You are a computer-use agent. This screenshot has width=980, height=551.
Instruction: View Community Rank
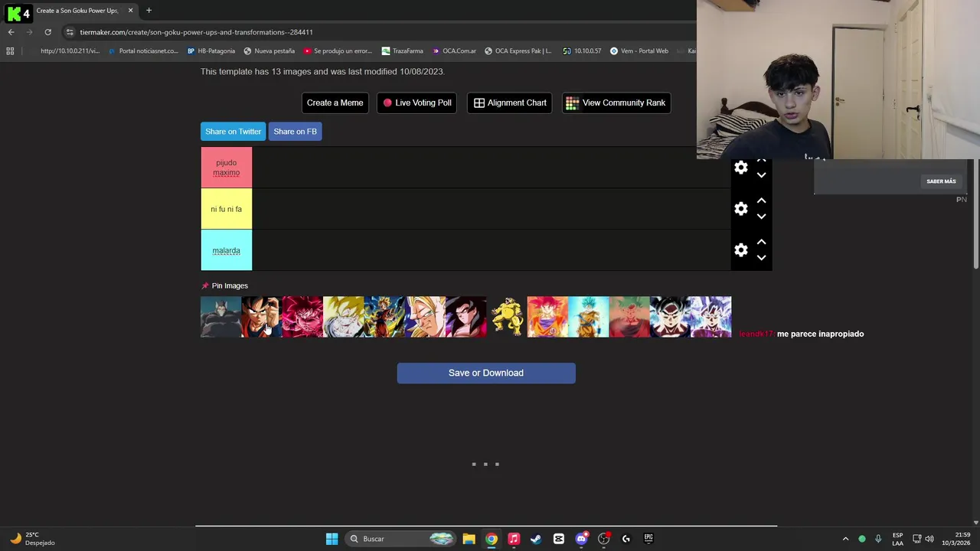coord(616,103)
